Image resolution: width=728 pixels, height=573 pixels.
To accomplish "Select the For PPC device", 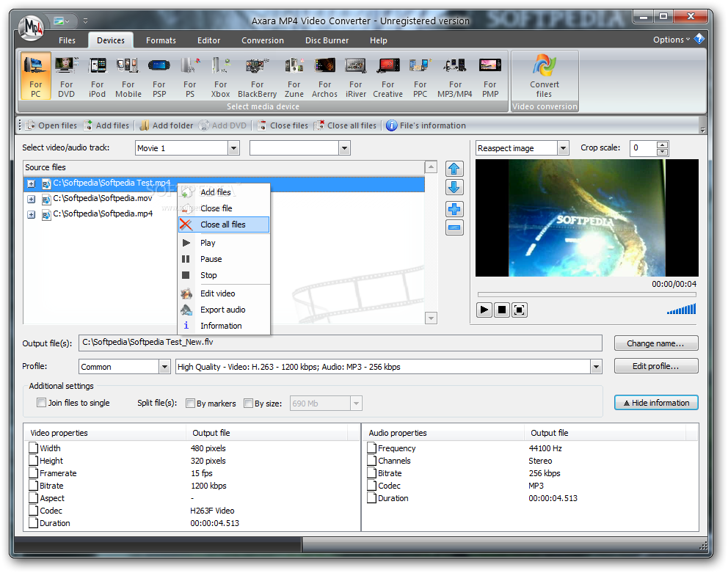I will [421, 76].
